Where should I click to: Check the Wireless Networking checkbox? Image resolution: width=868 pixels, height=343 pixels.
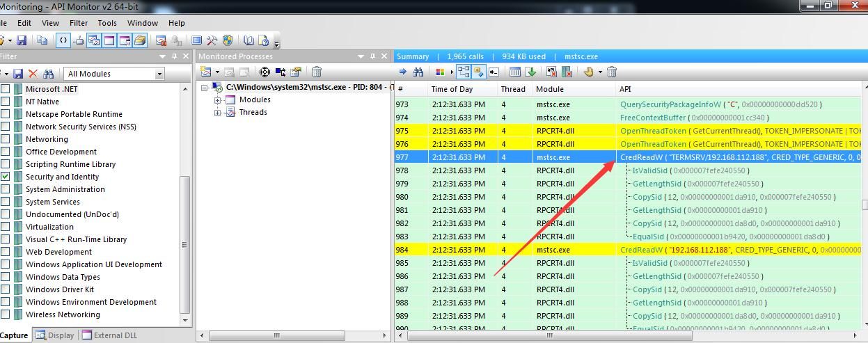point(6,314)
